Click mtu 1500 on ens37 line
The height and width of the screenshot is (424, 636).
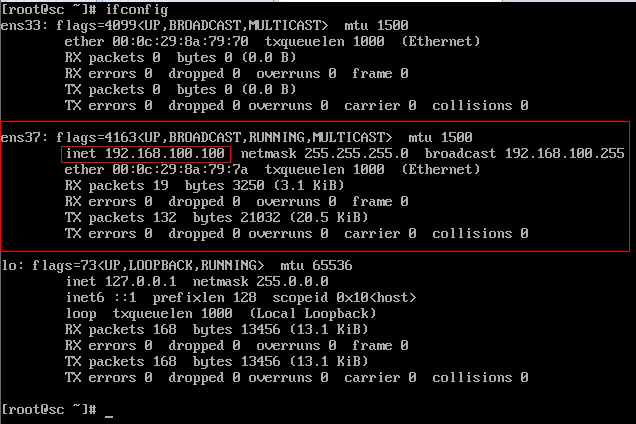(440, 137)
